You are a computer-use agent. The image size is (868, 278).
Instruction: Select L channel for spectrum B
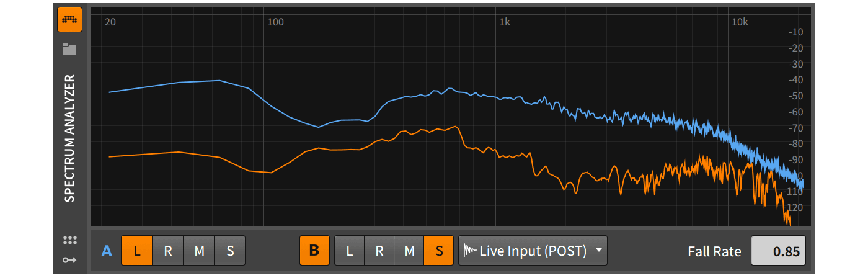(x=350, y=251)
